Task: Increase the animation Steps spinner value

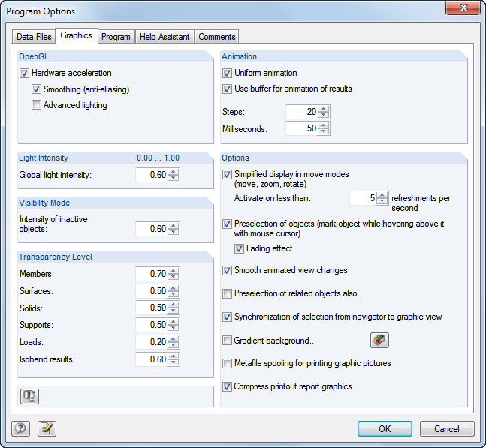Action: click(324, 109)
